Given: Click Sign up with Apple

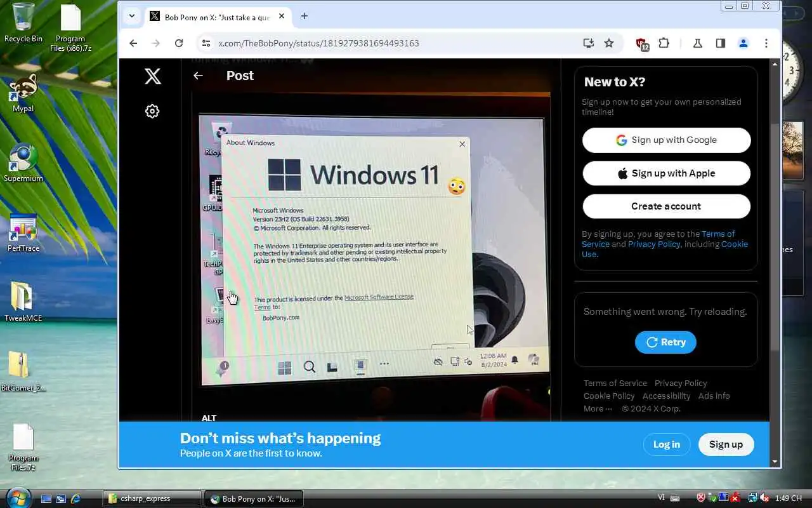Looking at the screenshot, I should (666, 173).
